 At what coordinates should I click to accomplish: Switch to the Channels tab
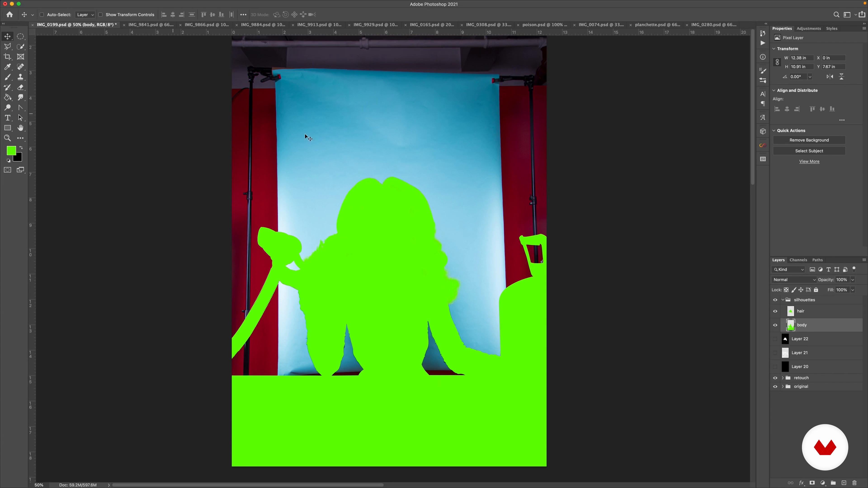click(798, 260)
